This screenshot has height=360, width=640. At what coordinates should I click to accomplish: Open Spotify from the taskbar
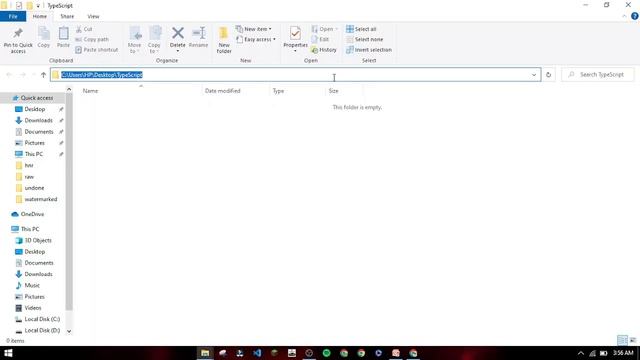tap(327, 353)
